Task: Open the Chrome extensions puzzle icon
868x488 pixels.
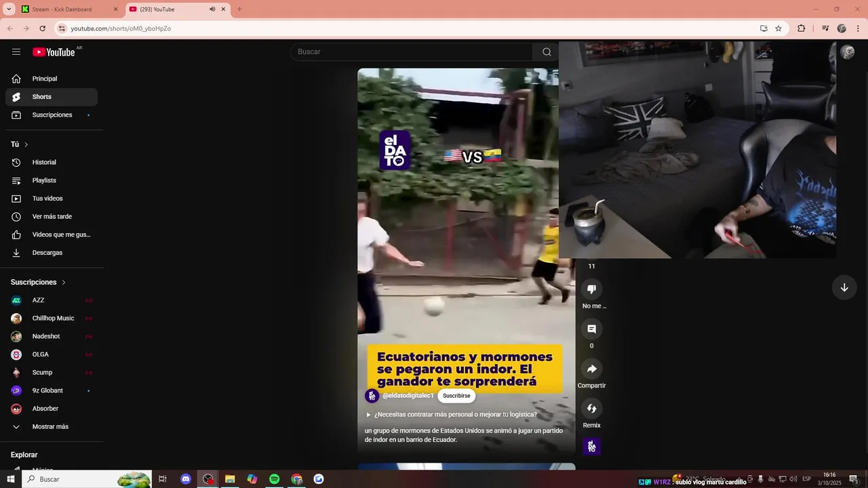Action: [x=801, y=28]
